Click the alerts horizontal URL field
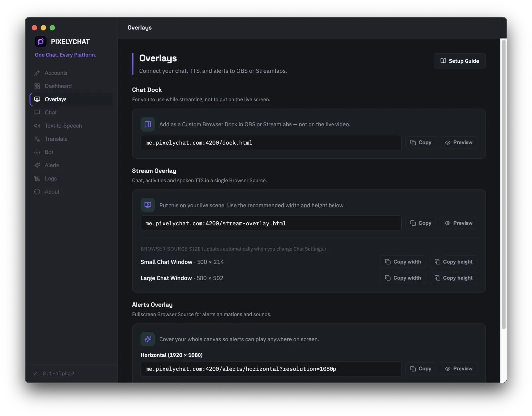The width and height of the screenshot is (532, 416). 271,369
